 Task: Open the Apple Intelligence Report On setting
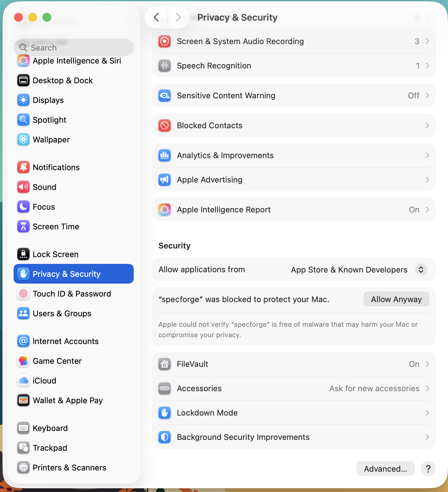click(414, 210)
